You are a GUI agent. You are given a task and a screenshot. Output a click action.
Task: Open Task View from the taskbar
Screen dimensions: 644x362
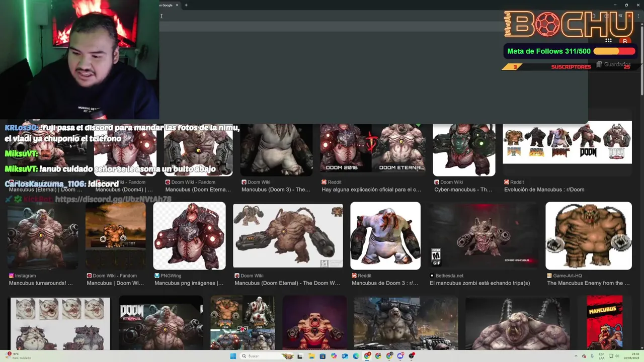tap(300, 356)
